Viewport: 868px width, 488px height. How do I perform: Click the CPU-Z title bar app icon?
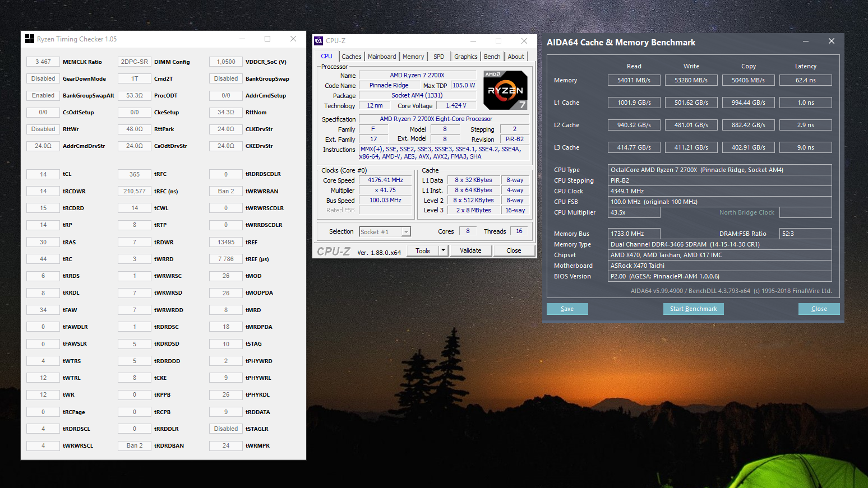point(318,41)
